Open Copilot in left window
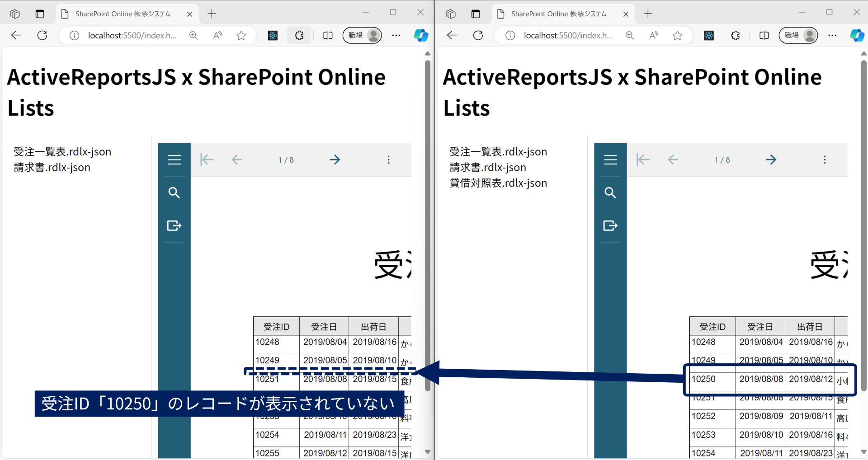The image size is (868, 460). click(x=421, y=35)
